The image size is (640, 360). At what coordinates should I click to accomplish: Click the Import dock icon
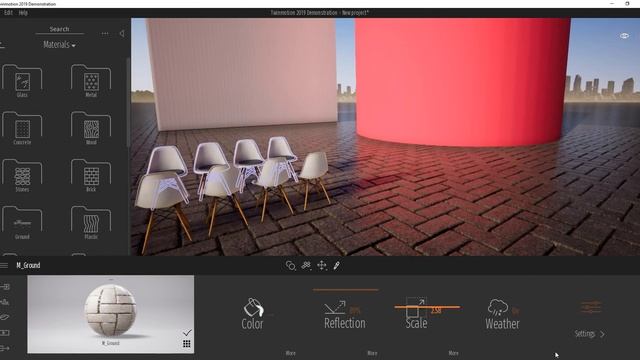pos(5,287)
